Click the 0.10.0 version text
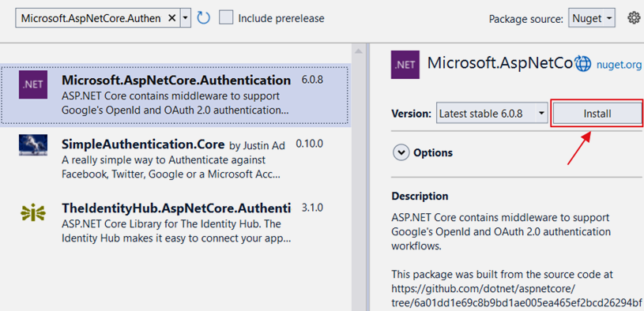644x311 pixels. pos(310,144)
